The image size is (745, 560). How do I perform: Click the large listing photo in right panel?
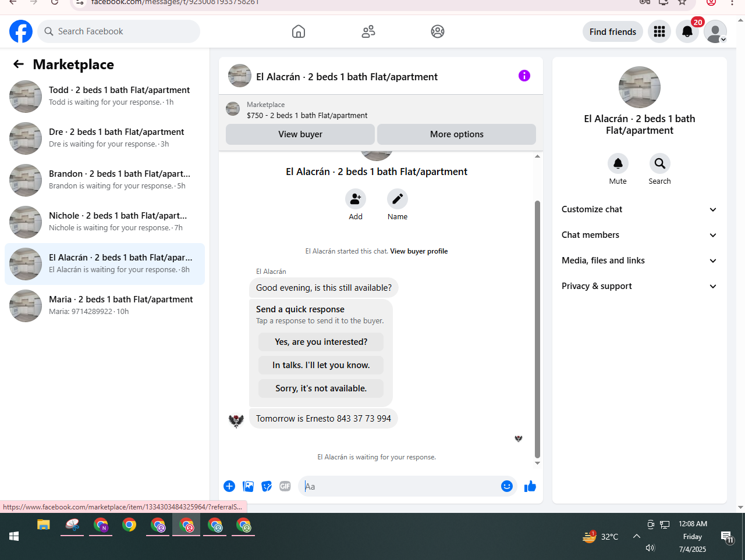point(640,87)
